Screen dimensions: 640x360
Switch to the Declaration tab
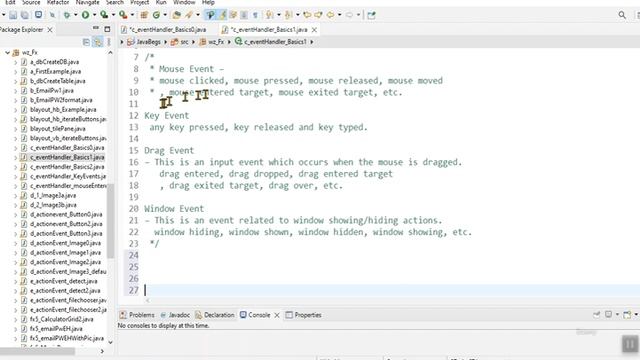(215, 315)
